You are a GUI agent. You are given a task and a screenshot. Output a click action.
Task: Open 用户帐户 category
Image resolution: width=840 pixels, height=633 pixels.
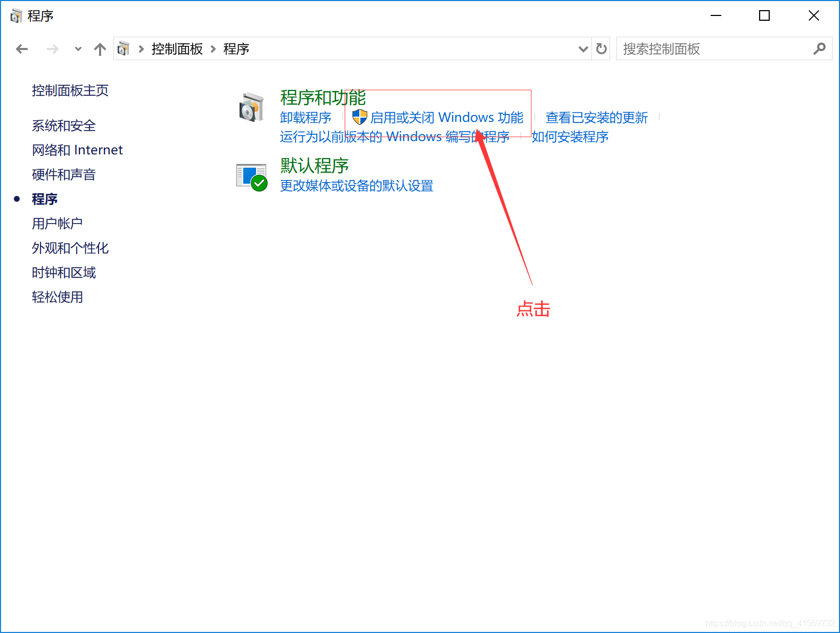(x=57, y=224)
